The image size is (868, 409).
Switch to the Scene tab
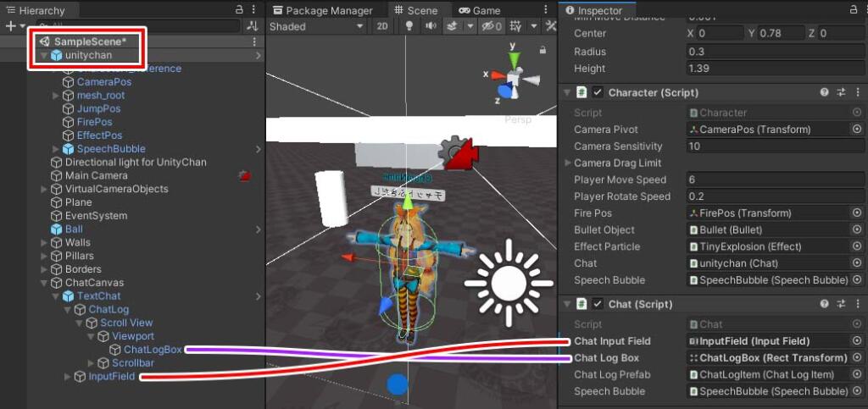coord(415,10)
